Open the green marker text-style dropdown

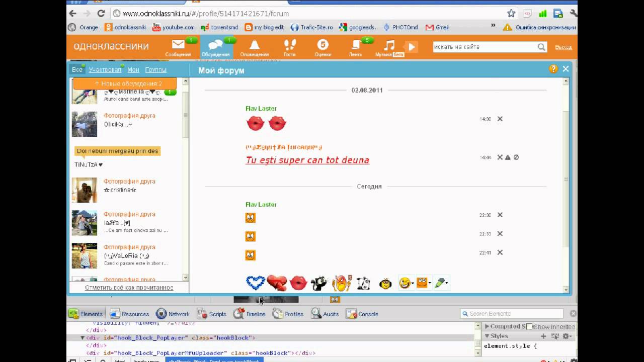tap(441, 283)
